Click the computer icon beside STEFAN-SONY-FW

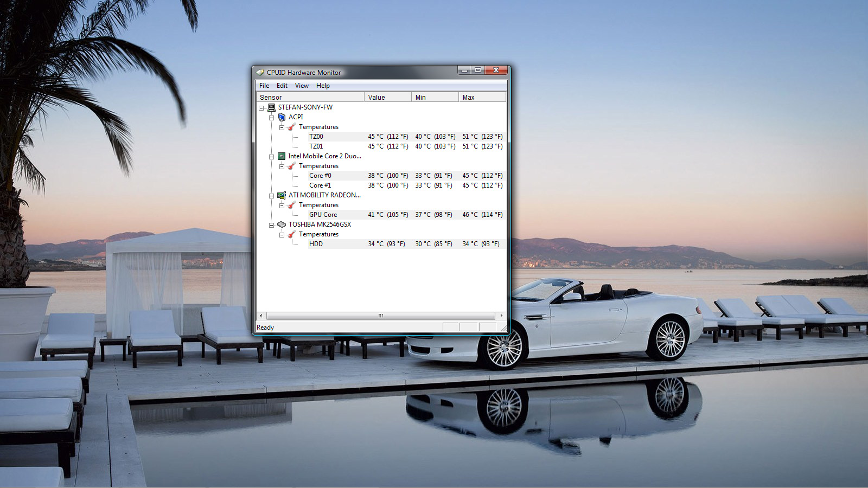coord(271,107)
